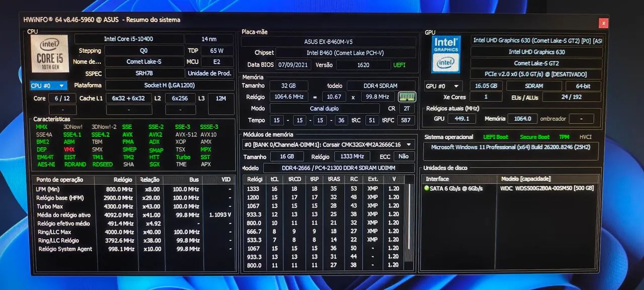The height and width of the screenshot is (290, 644).
Task: Select the Relógio base (HFM) row
Action: [134, 197]
